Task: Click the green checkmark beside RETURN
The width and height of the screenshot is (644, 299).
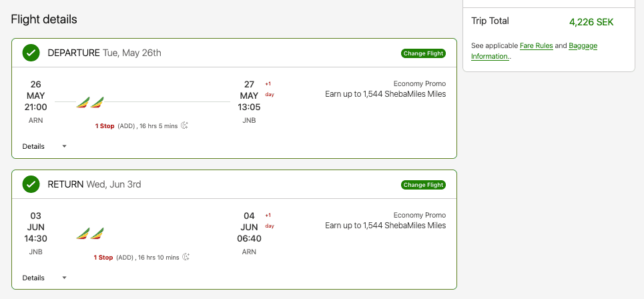Action: (x=31, y=184)
